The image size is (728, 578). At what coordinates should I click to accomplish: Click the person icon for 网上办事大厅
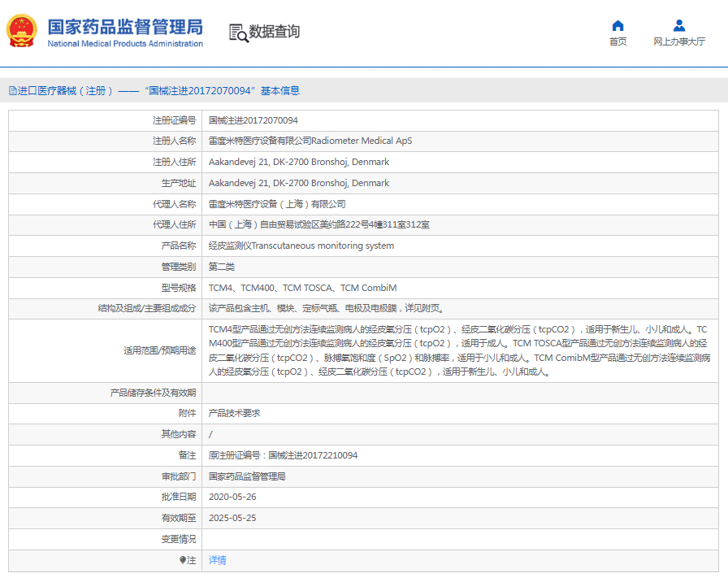pyautogui.click(x=679, y=25)
